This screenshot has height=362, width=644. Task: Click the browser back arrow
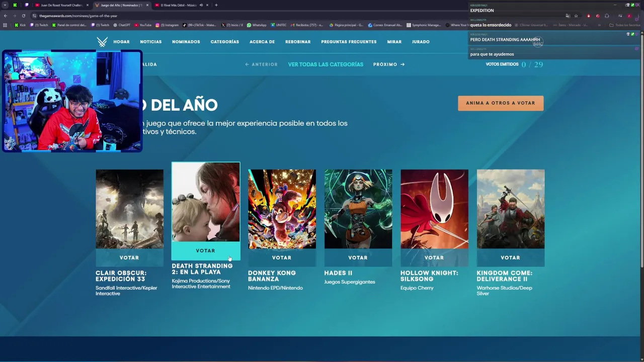(x=6, y=16)
